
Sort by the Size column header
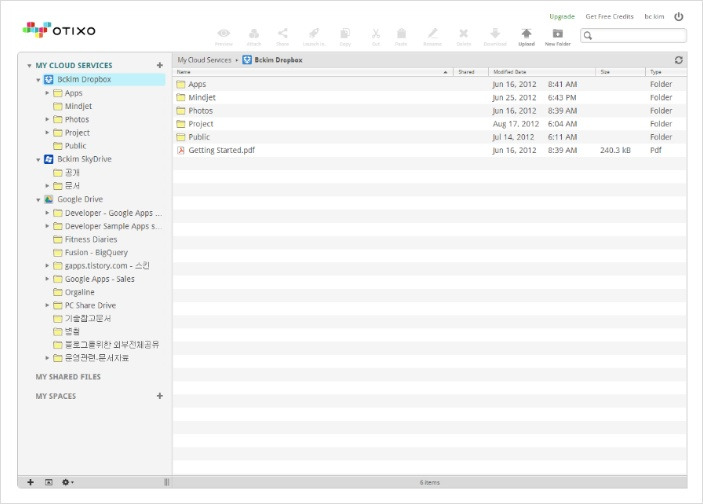[621, 72]
